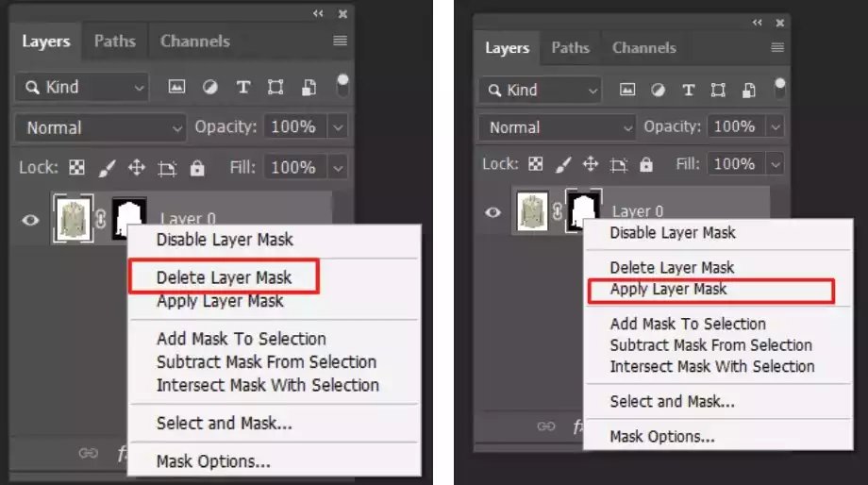This screenshot has width=868, height=485.
Task: Open Kind filter dropdown in right panel
Action: click(x=540, y=90)
